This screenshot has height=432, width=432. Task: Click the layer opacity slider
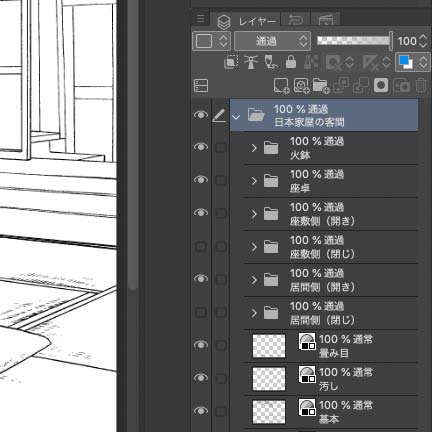355,41
